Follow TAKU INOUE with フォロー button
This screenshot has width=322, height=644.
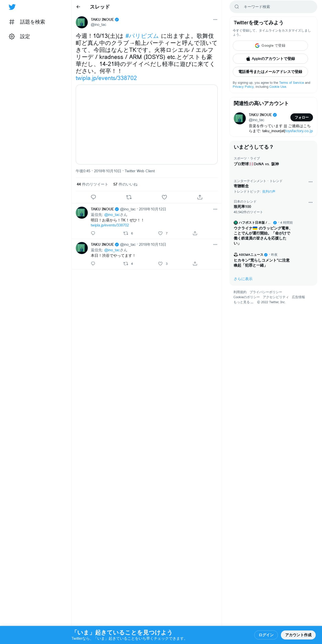click(302, 117)
